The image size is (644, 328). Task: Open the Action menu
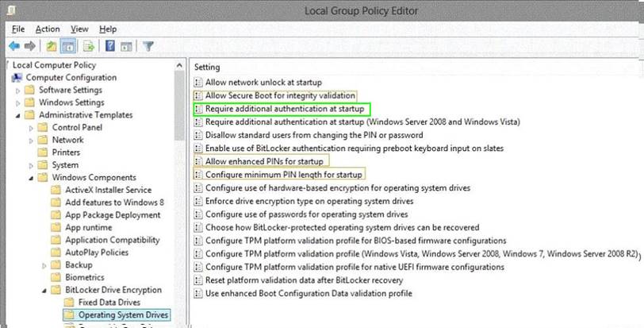(x=48, y=29)
